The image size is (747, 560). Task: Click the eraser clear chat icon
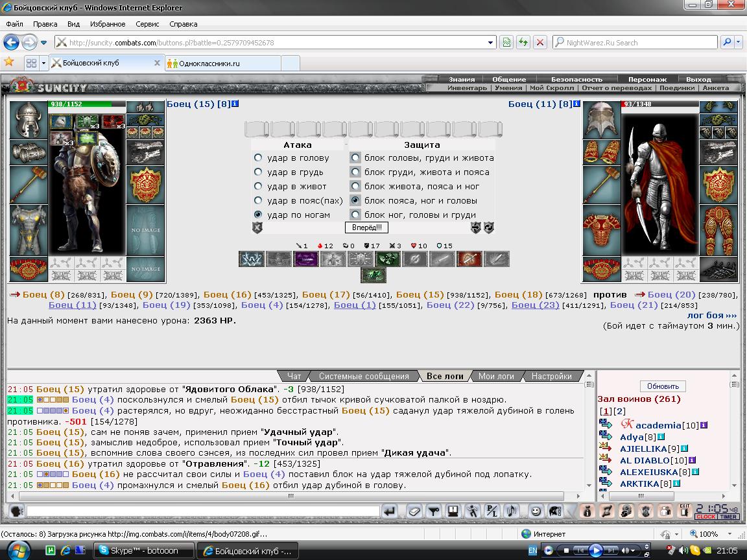coord(414,511)
